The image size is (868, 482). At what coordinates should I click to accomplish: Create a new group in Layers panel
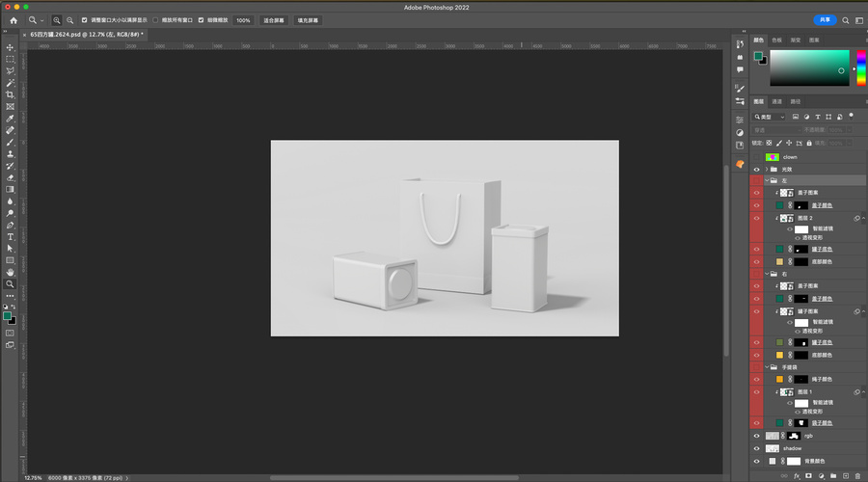point(833,476)
